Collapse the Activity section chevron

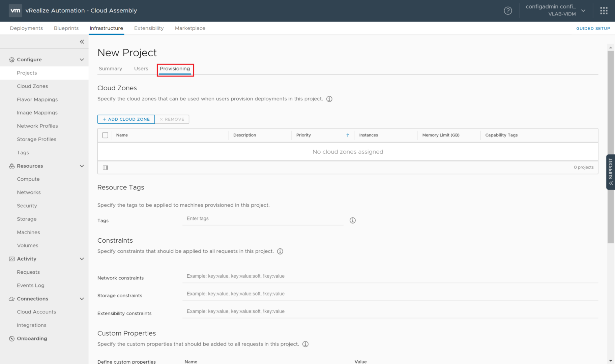pyautogui.click(x=82, y=259)
